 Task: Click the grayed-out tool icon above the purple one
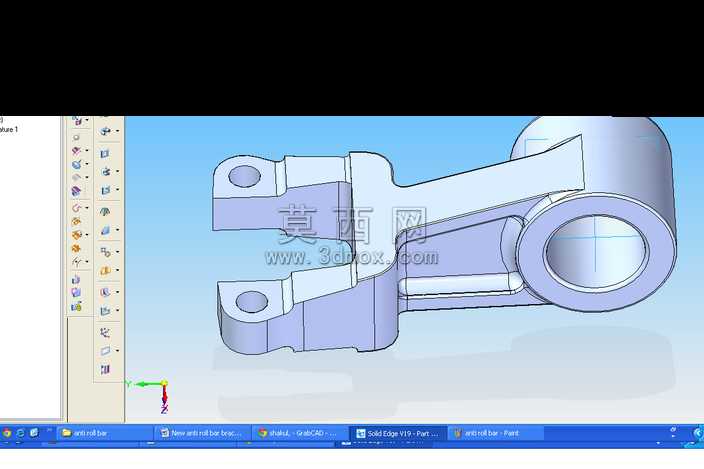pos(76,178)
